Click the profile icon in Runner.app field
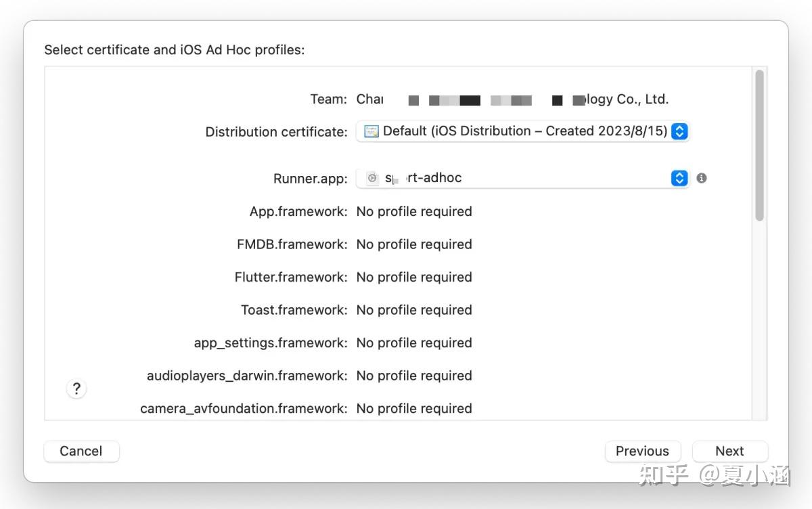812x509 pixels. point(372,178)
